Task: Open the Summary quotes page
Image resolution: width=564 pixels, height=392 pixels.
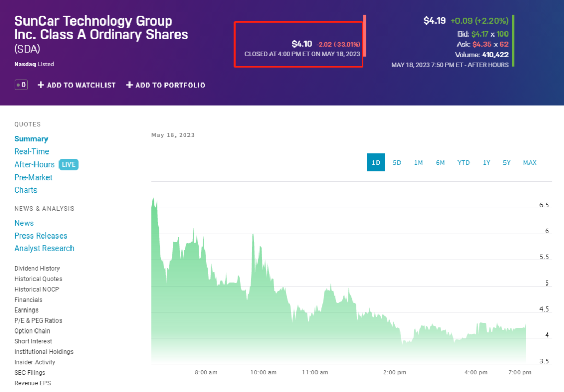Action: (x=31, y=139)
